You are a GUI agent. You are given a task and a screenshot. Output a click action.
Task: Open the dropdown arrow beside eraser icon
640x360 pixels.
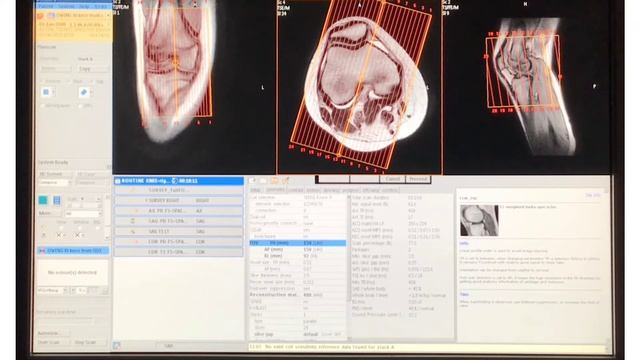pos(91,93)
